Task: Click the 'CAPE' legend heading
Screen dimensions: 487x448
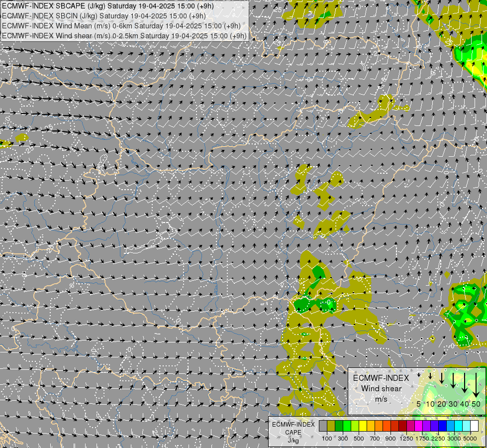Action: coord(293,432)
